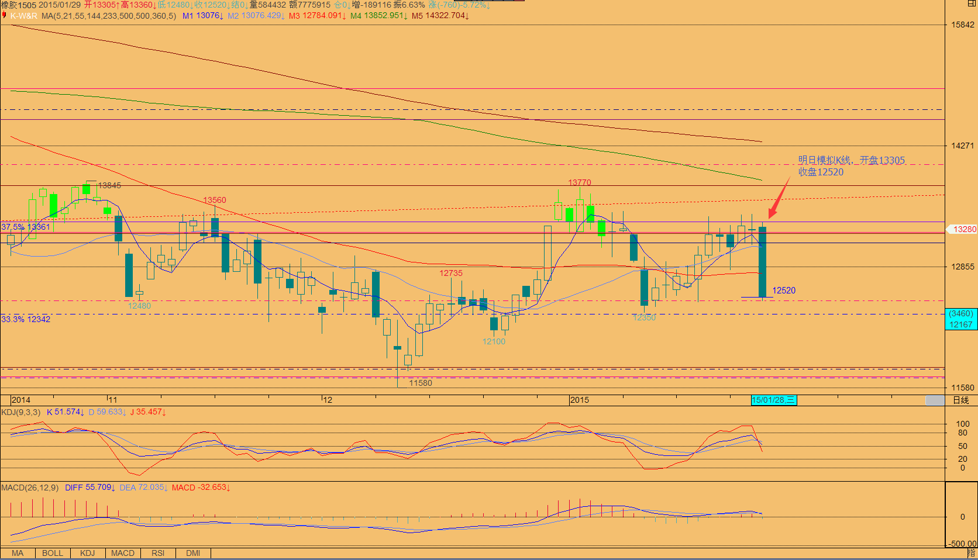Click the 日线 period label
The image size is (978, 560).
pyautogui.click(x=961, y=400)
